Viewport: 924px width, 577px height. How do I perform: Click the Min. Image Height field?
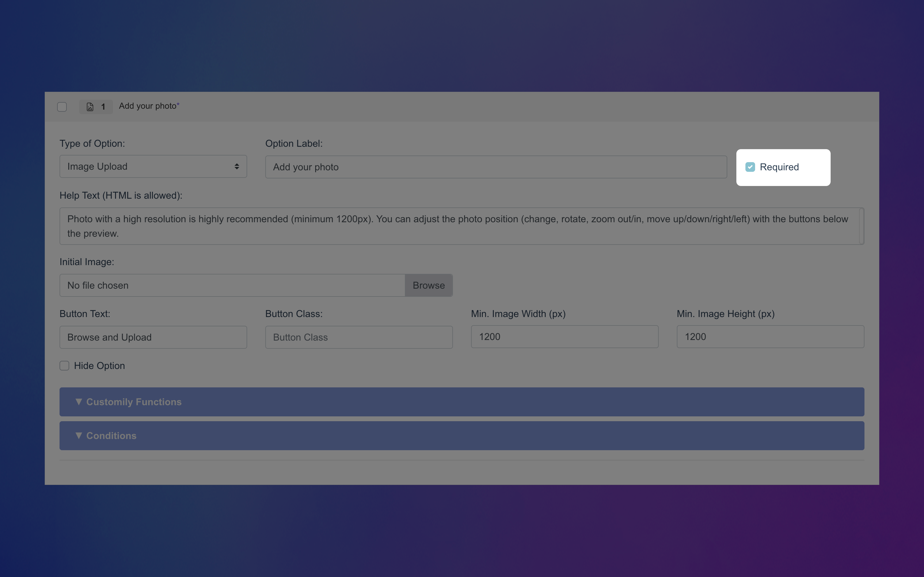(x=770, y=337)
